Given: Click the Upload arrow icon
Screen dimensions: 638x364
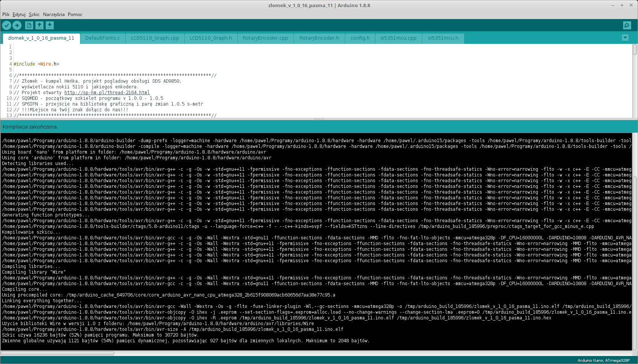Looking at the screenshot, I should 17,26.
